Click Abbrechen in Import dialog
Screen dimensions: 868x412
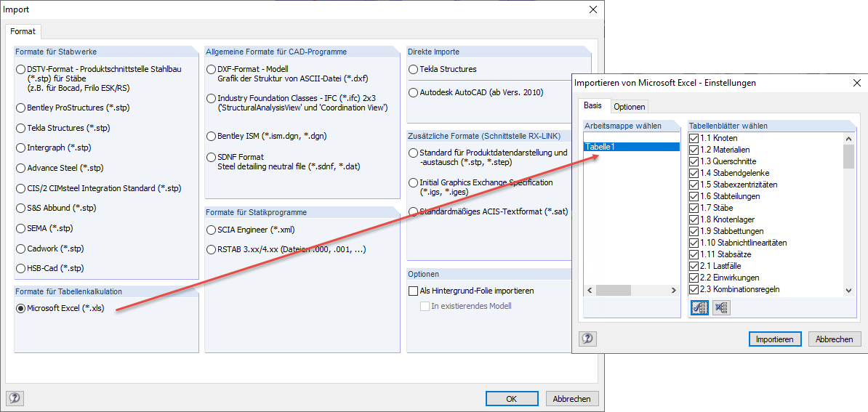(572, 398)
